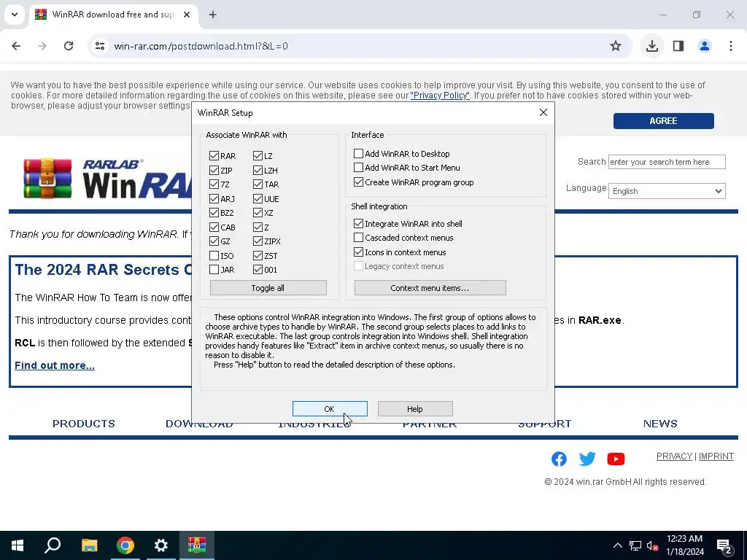Toggle the LZ association checkbox
The image size is (747, 560).
tap(258, 156)
